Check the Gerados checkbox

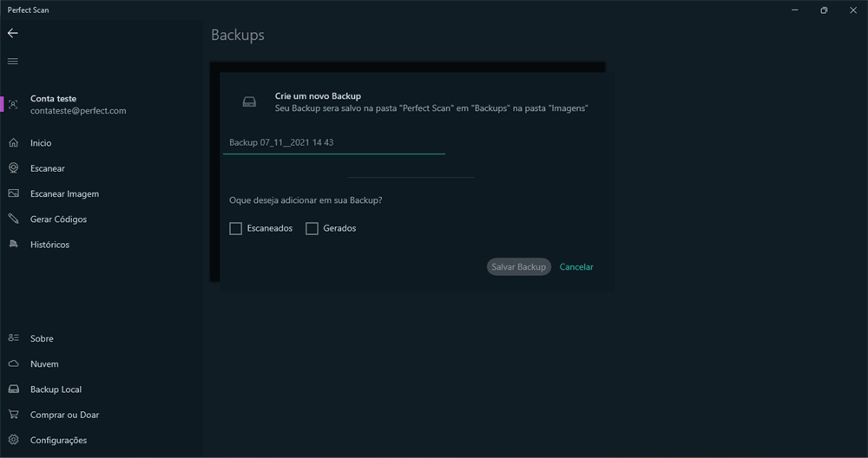click(x=312, y=228)
